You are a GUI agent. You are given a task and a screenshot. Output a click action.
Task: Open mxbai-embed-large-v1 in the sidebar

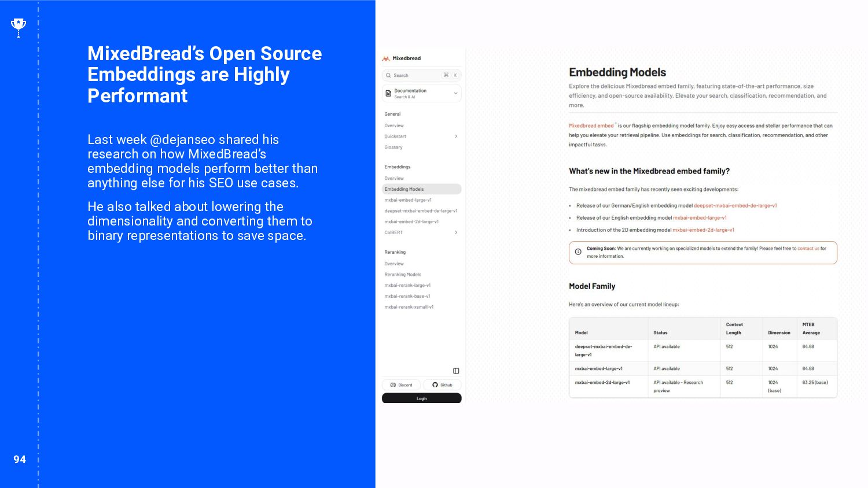pyautogui.click(x=408, y=200)
